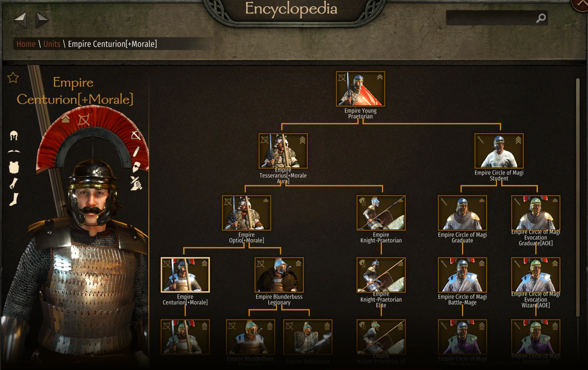Open Empire Circle of Magi Battle-Mage node
588x370 pixels.
[462, 275]
